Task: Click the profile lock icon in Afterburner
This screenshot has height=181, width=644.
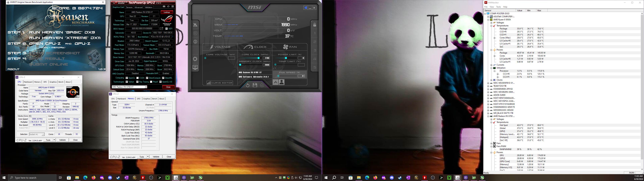Action: 314,24
